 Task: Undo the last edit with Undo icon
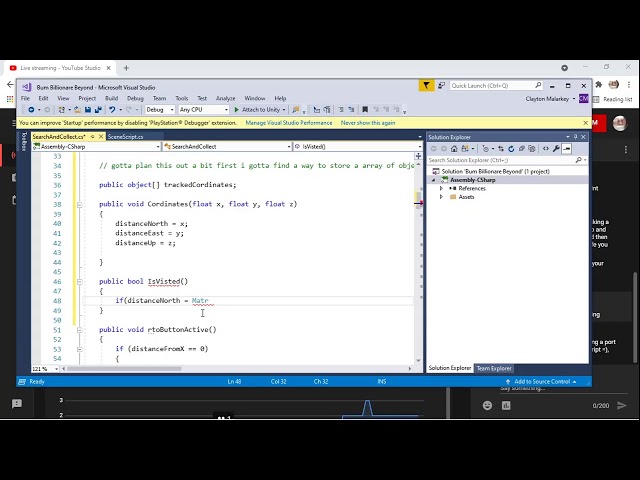click(x=112, y=110)
